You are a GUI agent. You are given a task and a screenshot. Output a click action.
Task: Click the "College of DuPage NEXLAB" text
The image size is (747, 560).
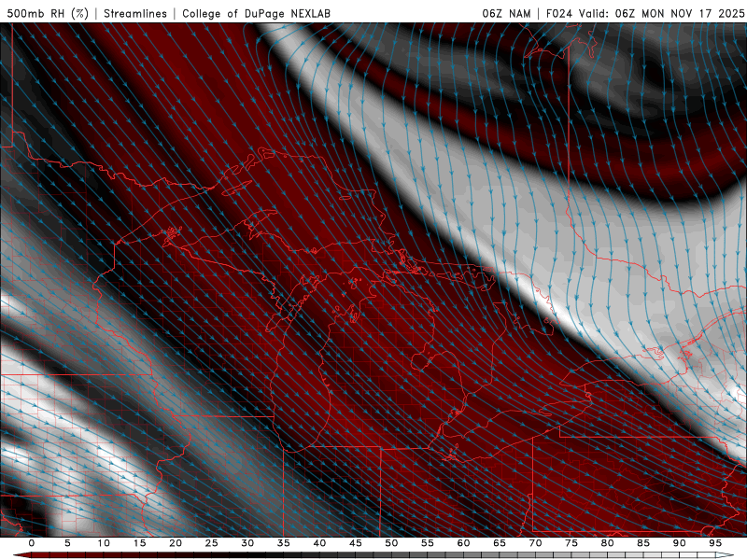click(x=256, y=13)
